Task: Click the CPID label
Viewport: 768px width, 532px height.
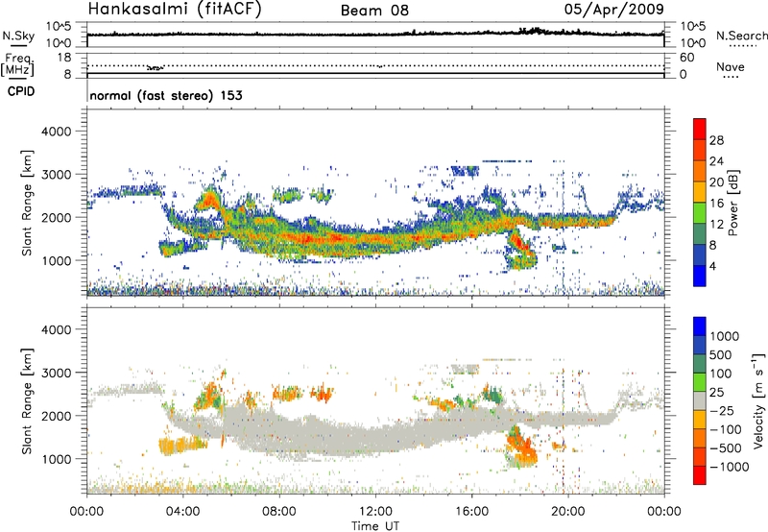Action: pyautogui.click(x=21, y=91)
